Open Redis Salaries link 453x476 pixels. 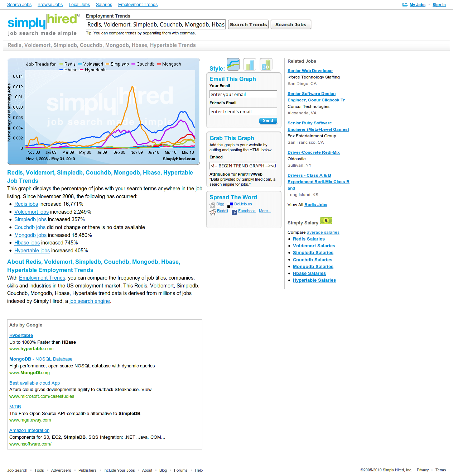[x=309, y=239]
